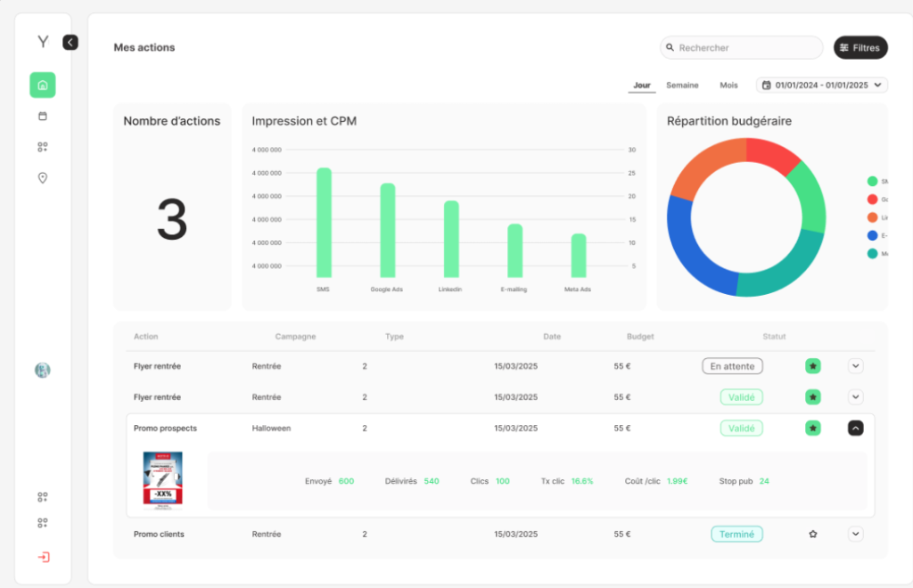
Task: Switch to the Semaine tab
Action: (x=682, y=86)
